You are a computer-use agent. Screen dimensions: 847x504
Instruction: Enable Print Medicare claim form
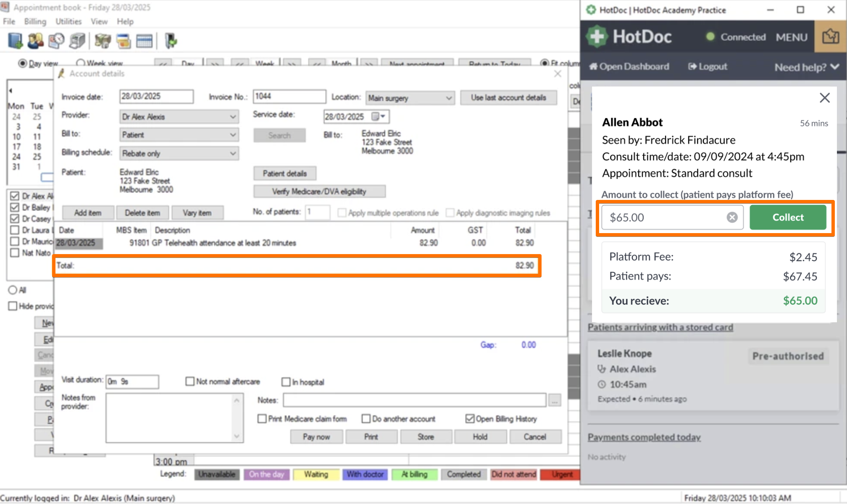point(262,419)
